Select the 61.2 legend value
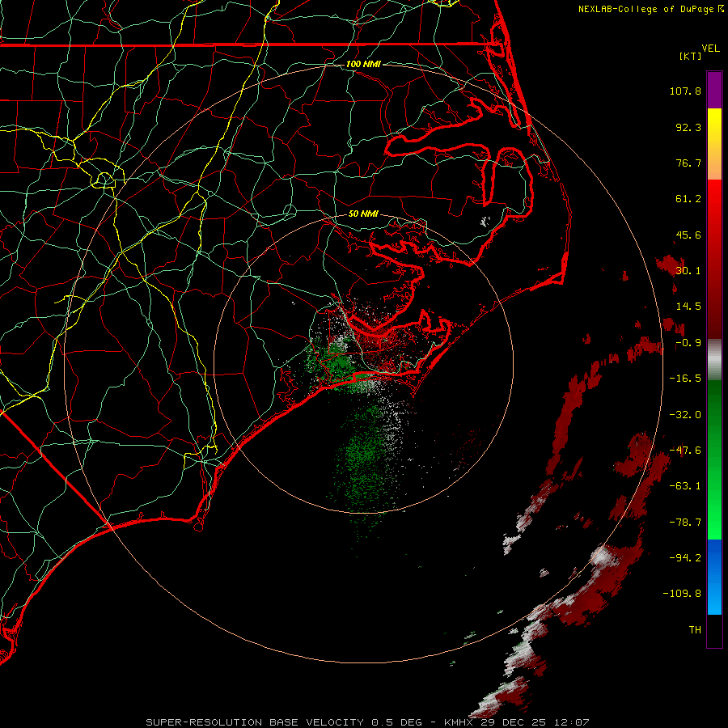Screen dimensions: 728x728 click(x=688, y=199)
